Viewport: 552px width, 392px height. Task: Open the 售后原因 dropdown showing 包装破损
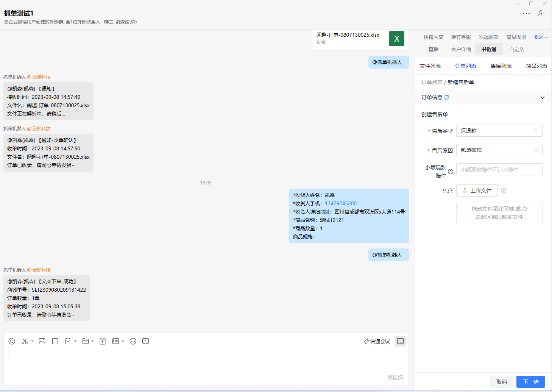(499, 150)
